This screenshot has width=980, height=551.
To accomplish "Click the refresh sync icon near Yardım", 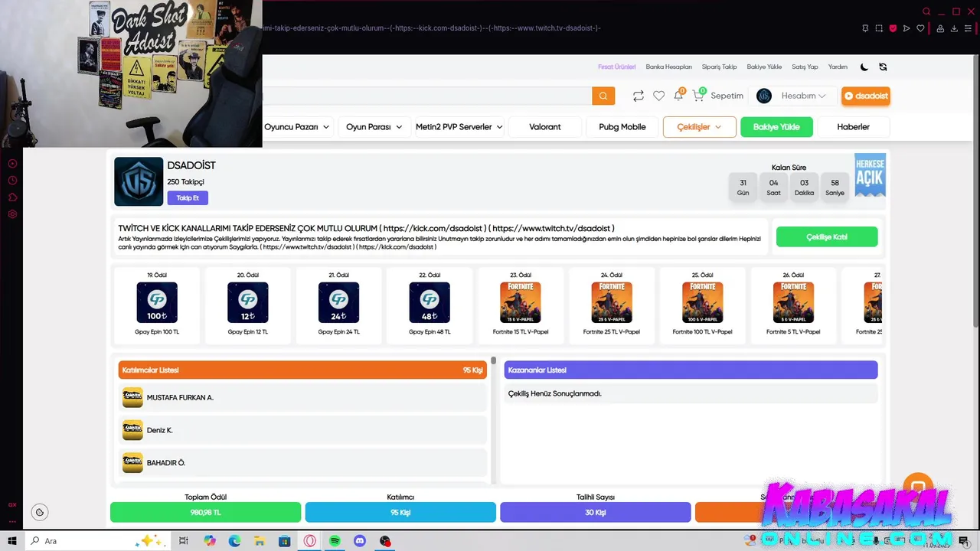I will pyautogui.click(x=883, y=67).
